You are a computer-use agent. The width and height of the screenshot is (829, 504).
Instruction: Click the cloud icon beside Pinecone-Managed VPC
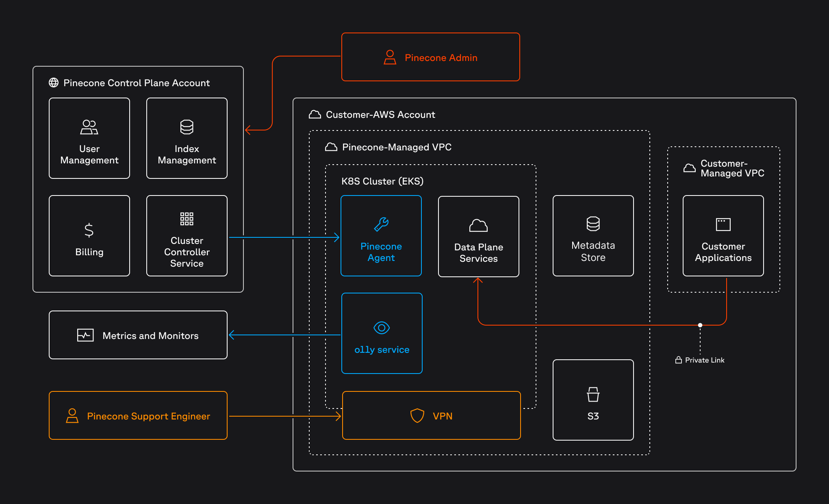pos(331,147)
